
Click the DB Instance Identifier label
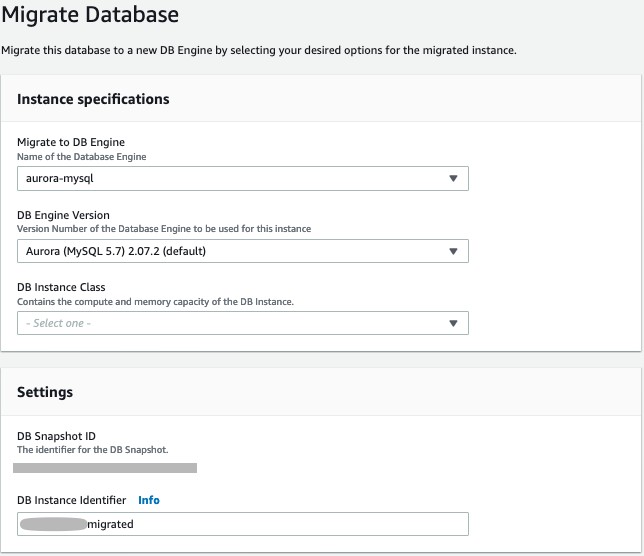[x=71, y=500]
